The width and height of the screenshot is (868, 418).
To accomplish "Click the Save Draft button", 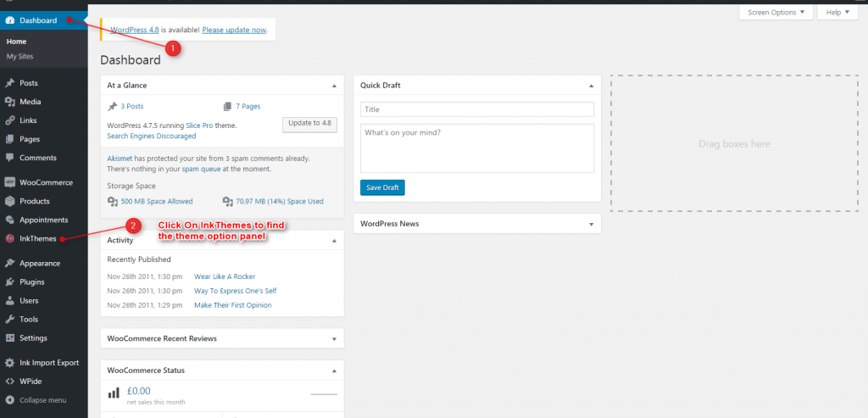I will coord(382,187).
